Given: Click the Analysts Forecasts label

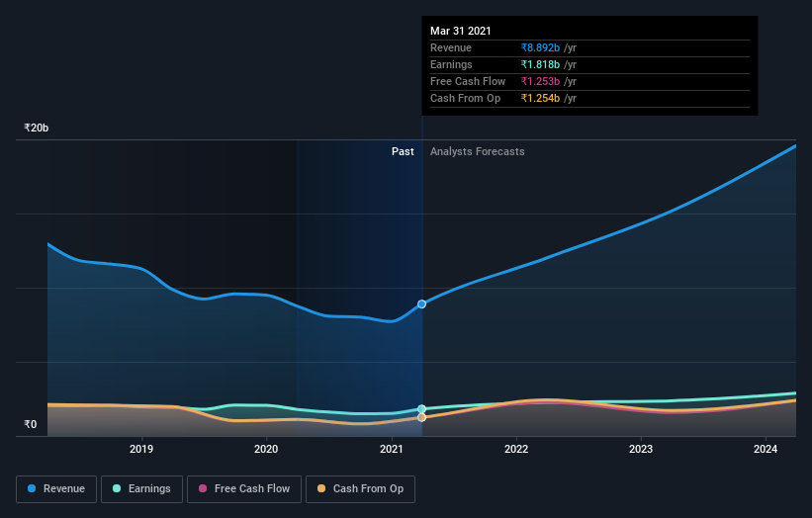Looking at the screenshot, I should pos(478,151).
